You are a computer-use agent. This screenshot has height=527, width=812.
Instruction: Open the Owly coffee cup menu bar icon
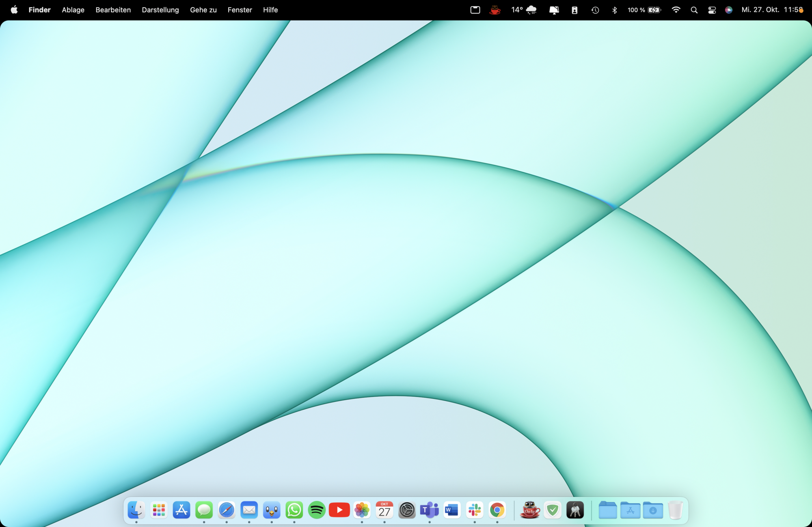(495, 10)
